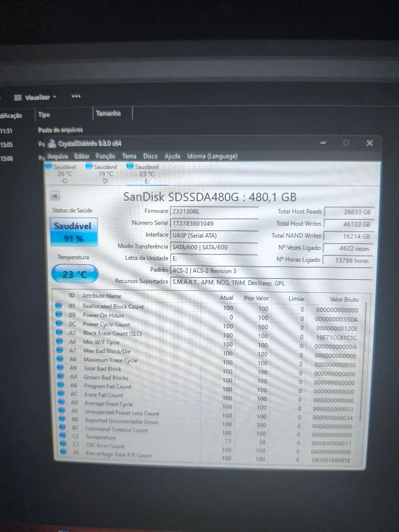The image size is (399, 532).
Task: Click the serial number field 172783801049
Action: click(214, 224)
